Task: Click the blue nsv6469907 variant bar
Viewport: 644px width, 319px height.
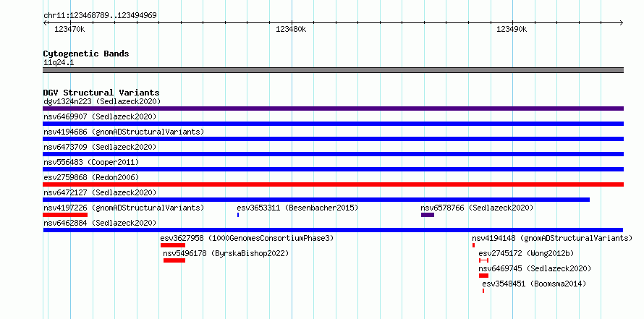Action: click(333, 124)
